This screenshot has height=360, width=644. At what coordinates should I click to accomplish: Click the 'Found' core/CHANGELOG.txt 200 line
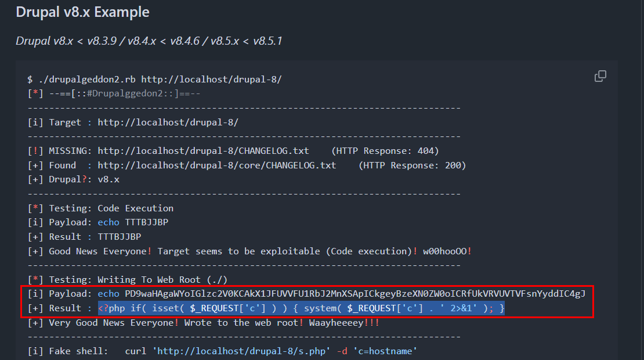click(247, 165)
